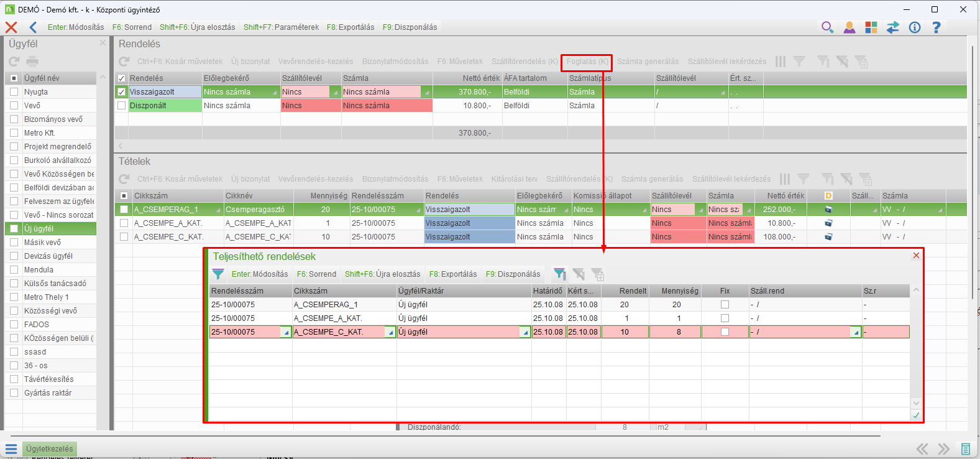Image resolution: width=980 pixels, height=459 pixels.
Task: Open the A_CSEMPE_C_KAT. Cikkszám dropdown in Teljesíthető rendelések
Action: click(x=391, y=333)
